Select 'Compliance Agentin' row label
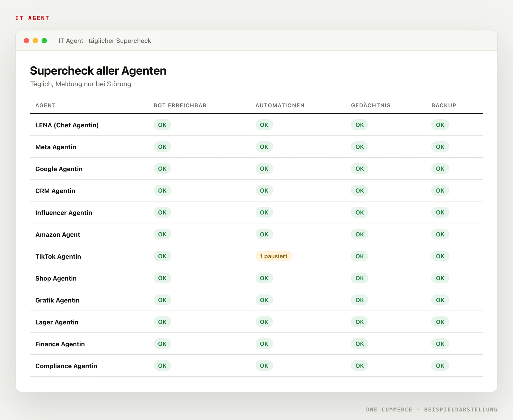 point(66,366)
